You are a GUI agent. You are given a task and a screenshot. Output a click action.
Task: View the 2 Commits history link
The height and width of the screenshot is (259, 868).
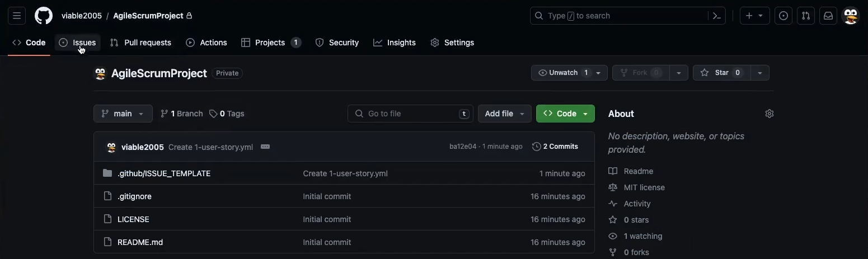[555, 147]
